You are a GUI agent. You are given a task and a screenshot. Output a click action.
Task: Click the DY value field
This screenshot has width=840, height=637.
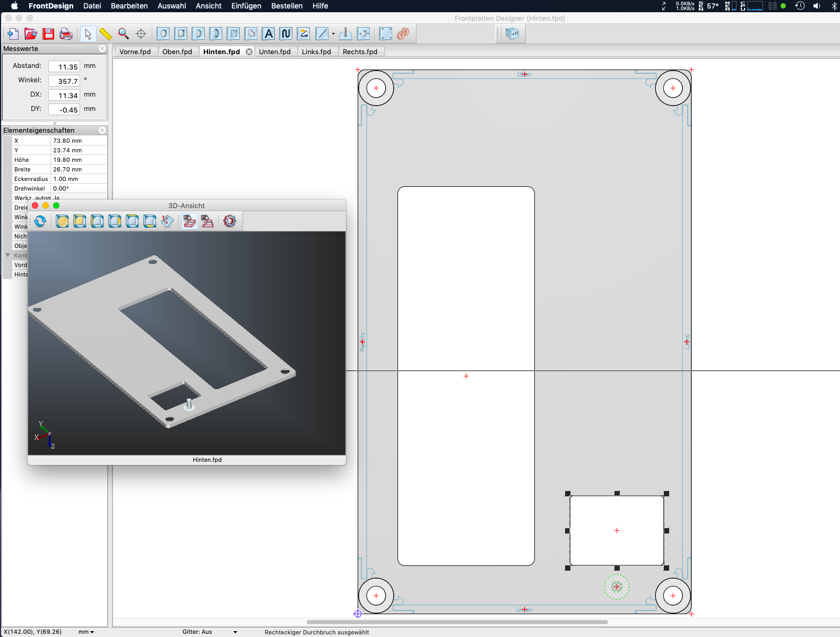[64, 109]
